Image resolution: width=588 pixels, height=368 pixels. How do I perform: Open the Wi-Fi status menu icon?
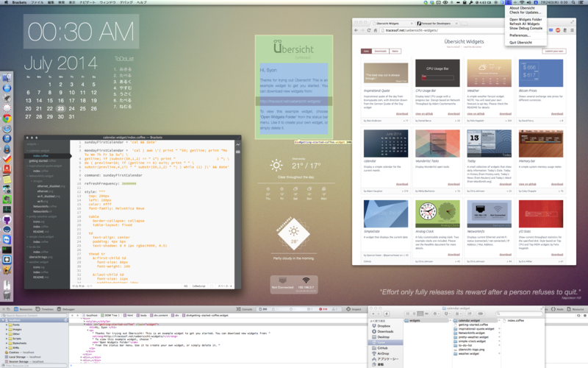522,2
